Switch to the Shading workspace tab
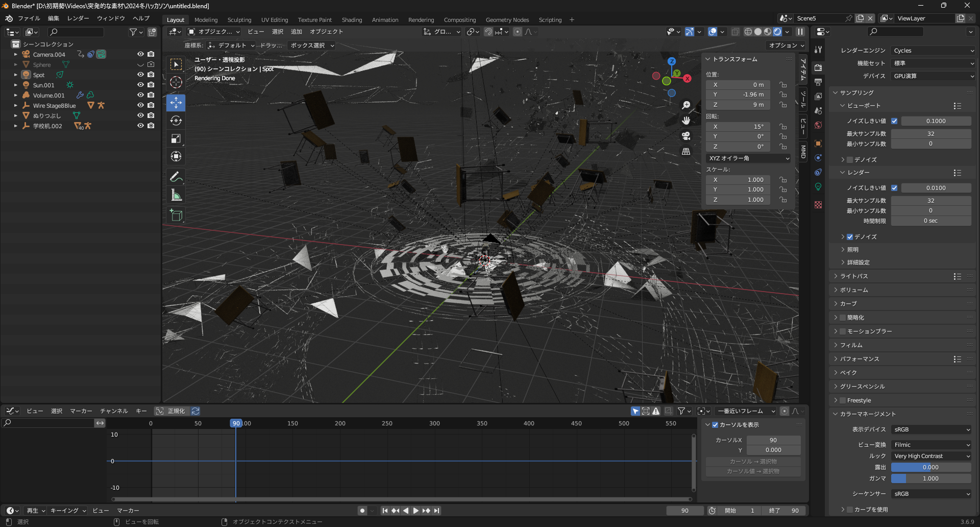980x527 pixels. pyautogui.click(x=352, y=20)
